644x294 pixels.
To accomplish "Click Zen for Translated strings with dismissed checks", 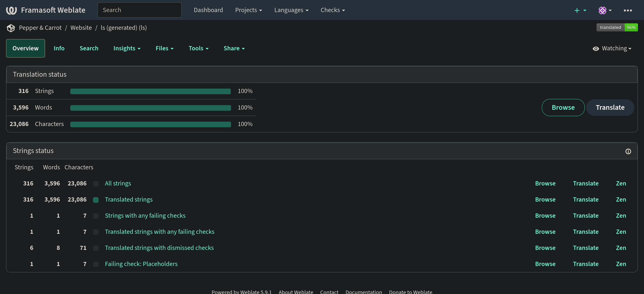I will 621,248.
